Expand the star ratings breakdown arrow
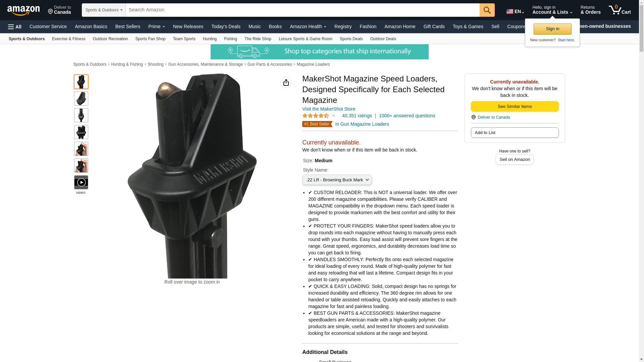Viewport: 644px width, 362px height. (333, 116)
